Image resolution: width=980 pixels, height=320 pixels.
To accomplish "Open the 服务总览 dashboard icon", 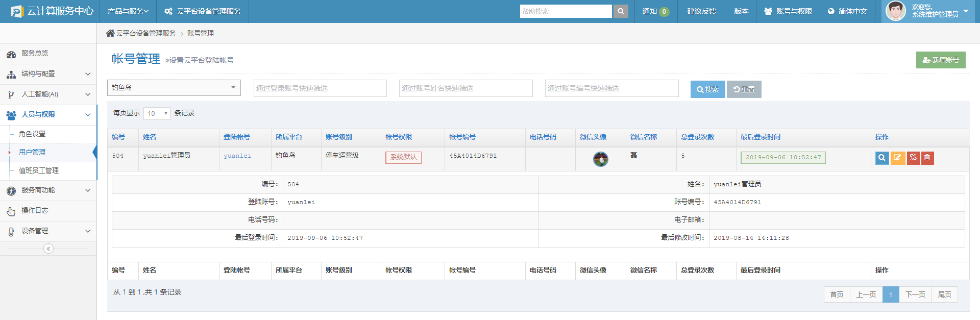I will pos(11,54).
